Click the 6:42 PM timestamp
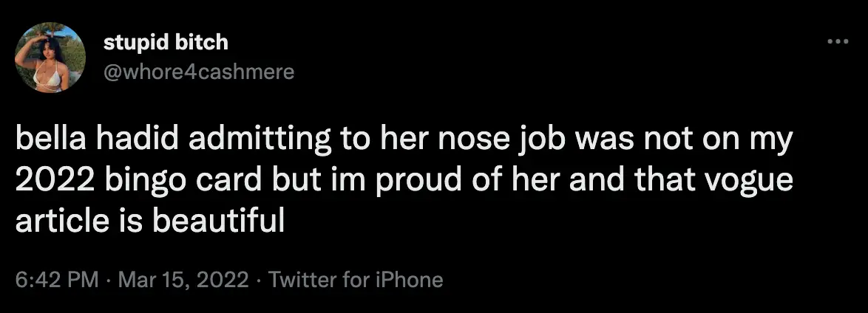The width and height of the screenshot is (868, 313). [57, 281]
